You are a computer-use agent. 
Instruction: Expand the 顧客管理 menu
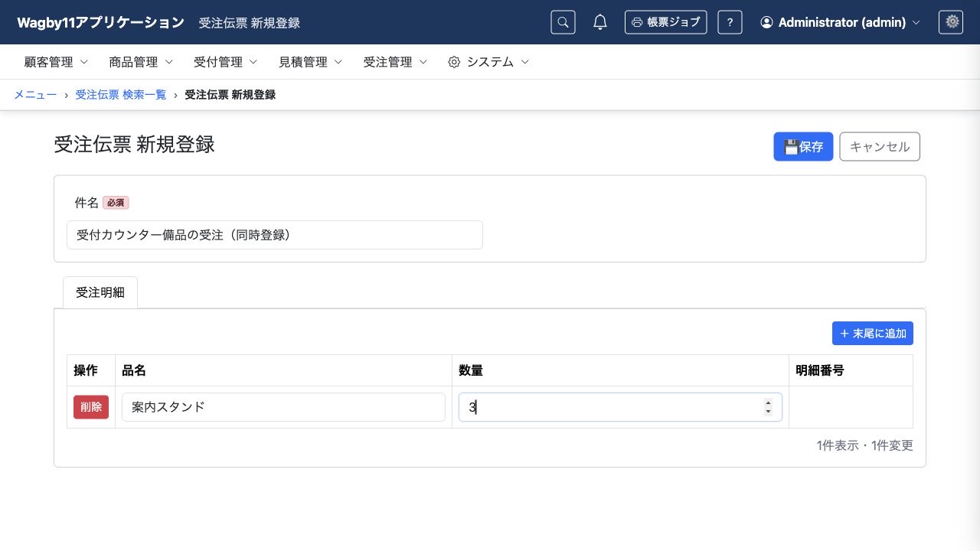click(57, 62)
